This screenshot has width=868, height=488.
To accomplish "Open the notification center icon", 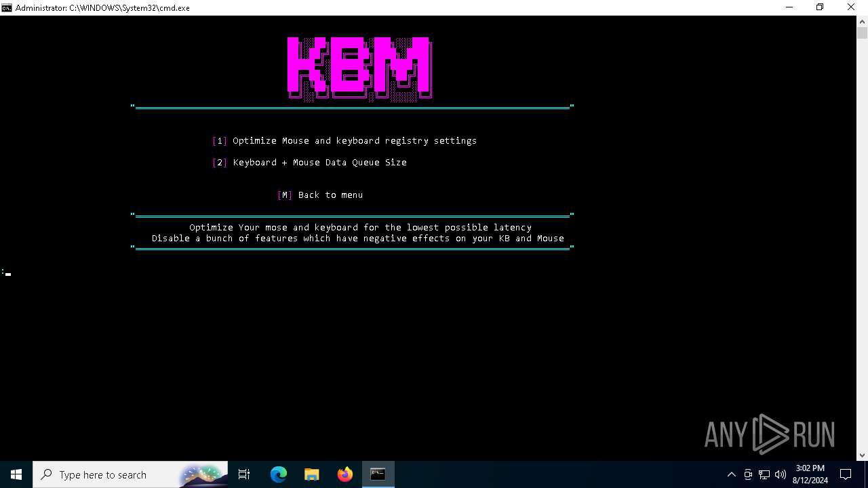I will [x=846, y=474].
